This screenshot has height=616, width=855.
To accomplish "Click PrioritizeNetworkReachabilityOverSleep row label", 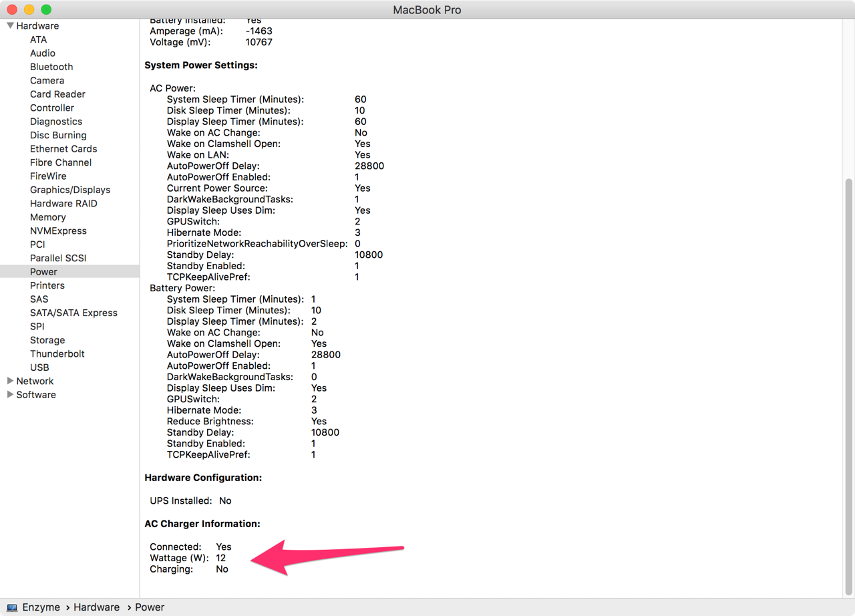I will point(258,244).
